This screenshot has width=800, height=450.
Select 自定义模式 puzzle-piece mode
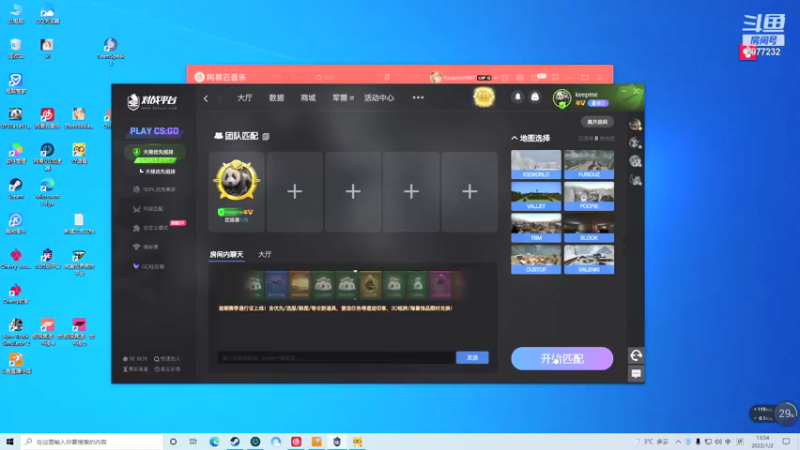click(x=151, y=228)
